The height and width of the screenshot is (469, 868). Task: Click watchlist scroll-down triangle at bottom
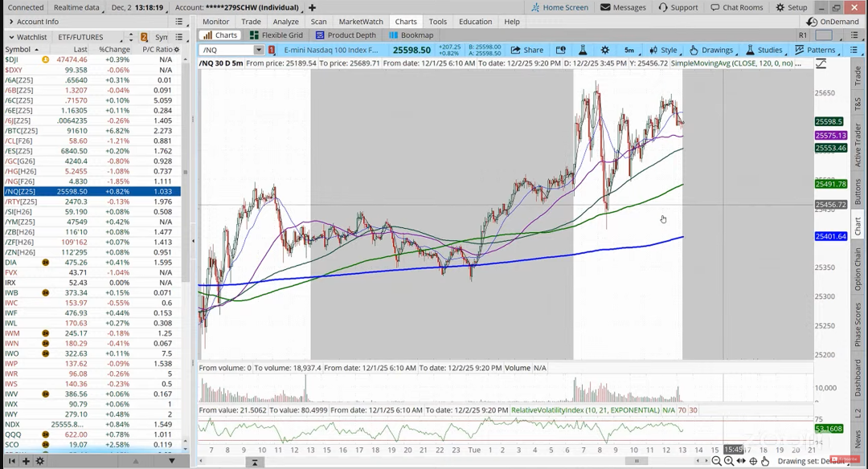click(x=172, y=461)
